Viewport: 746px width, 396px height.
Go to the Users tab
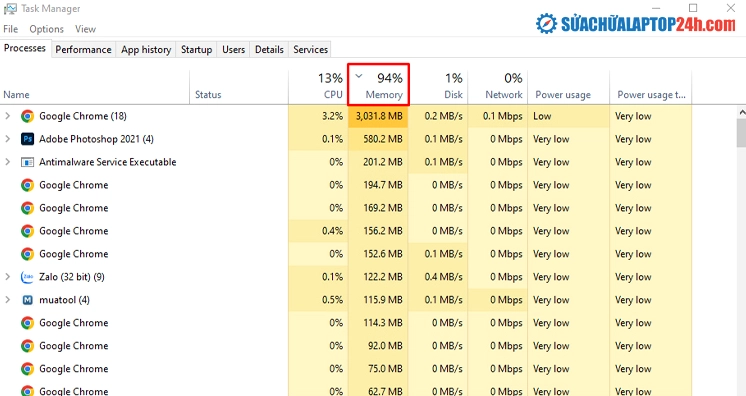pyautogui.click(x=234, y=50)
